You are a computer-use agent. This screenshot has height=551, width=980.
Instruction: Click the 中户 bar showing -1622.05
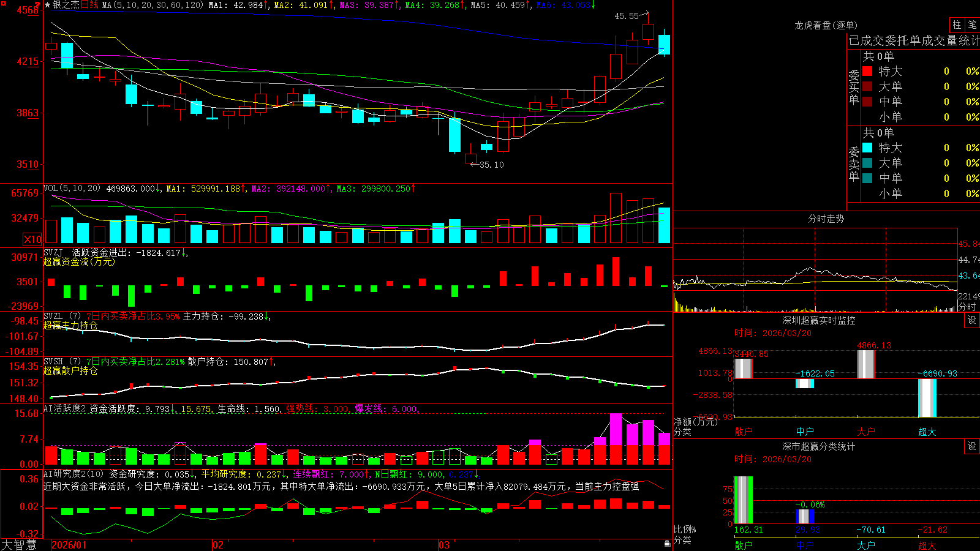[805, 384]
